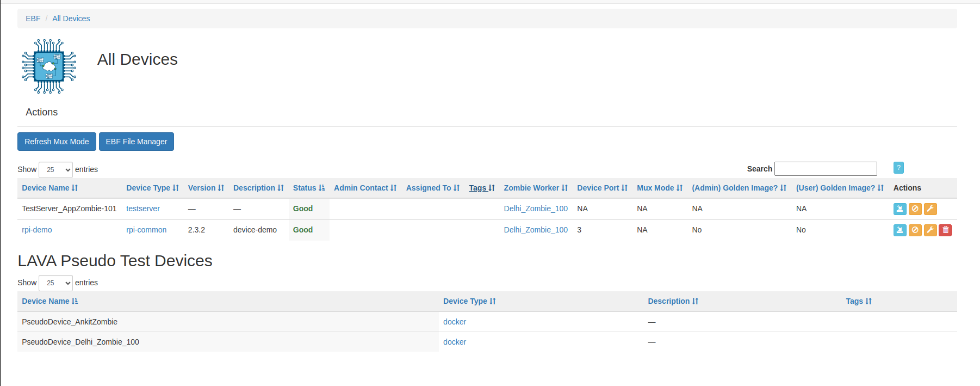The height and width of the screenshot is (386, 980).
Task: Click PseudoDevice_Delhi_Zombie_100 cell
Action: click(228, 342)
